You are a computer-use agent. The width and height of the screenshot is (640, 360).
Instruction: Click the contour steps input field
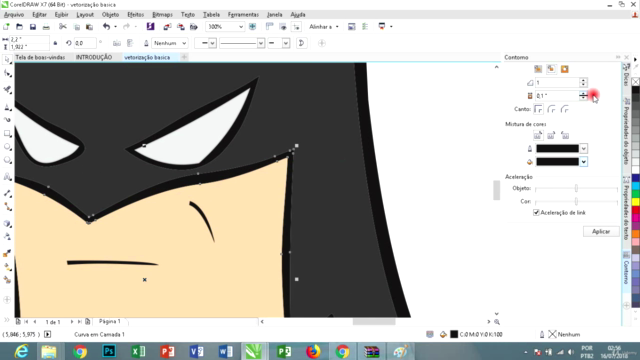pyautogui.click(x=557, y=83)
